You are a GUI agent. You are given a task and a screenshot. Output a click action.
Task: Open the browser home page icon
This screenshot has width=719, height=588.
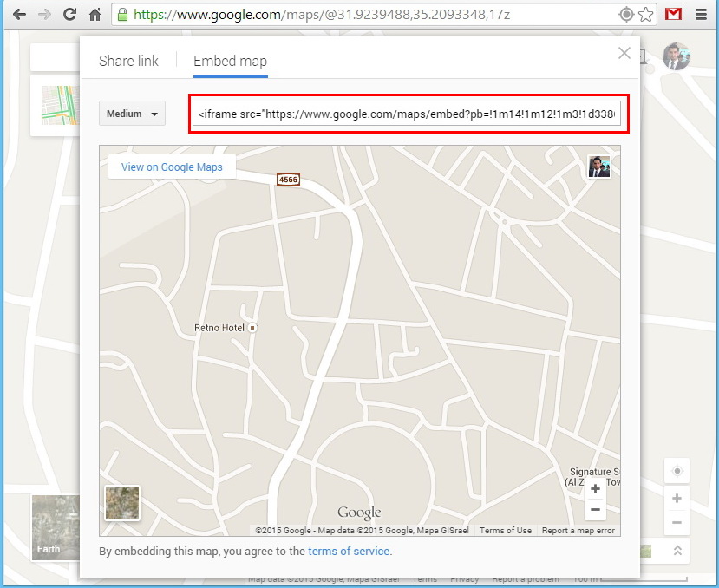[95, 14]
